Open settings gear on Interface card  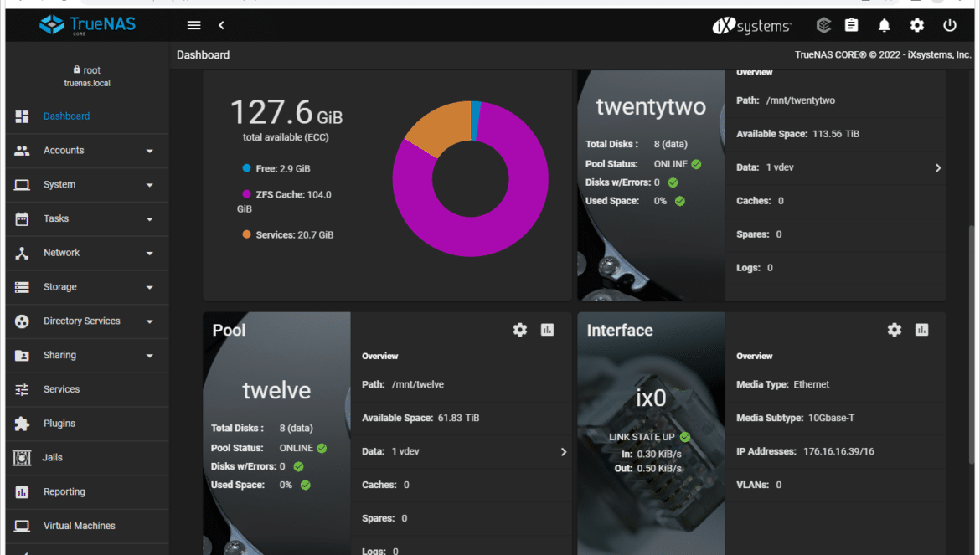895,330
